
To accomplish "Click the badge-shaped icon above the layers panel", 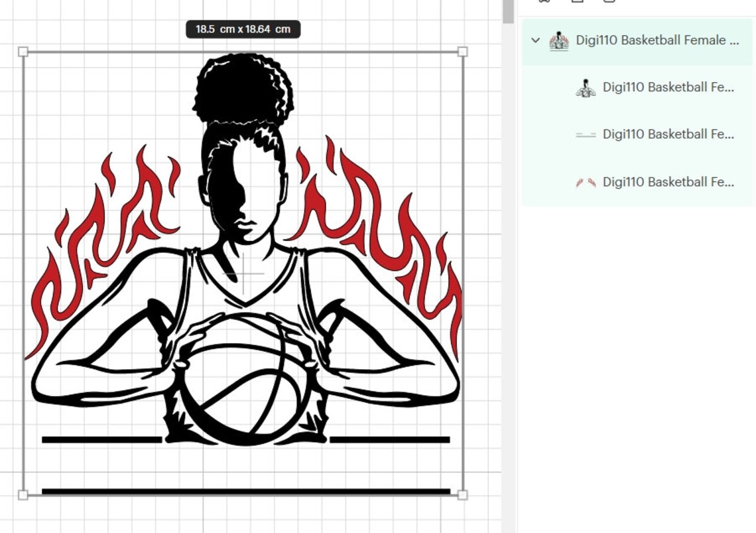I will 545,2.
